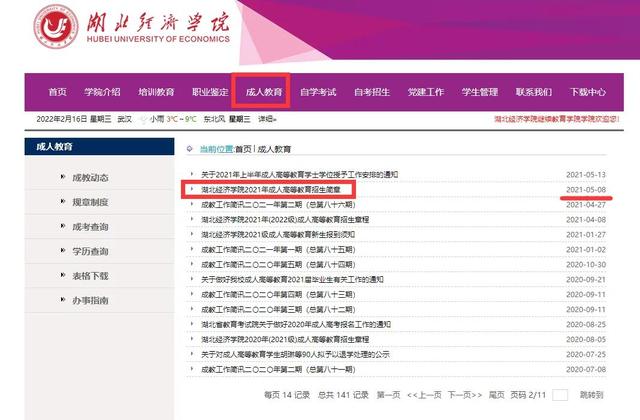Open 办事指南 sidebar entry
640x420 pixels.
coord(91,300)
